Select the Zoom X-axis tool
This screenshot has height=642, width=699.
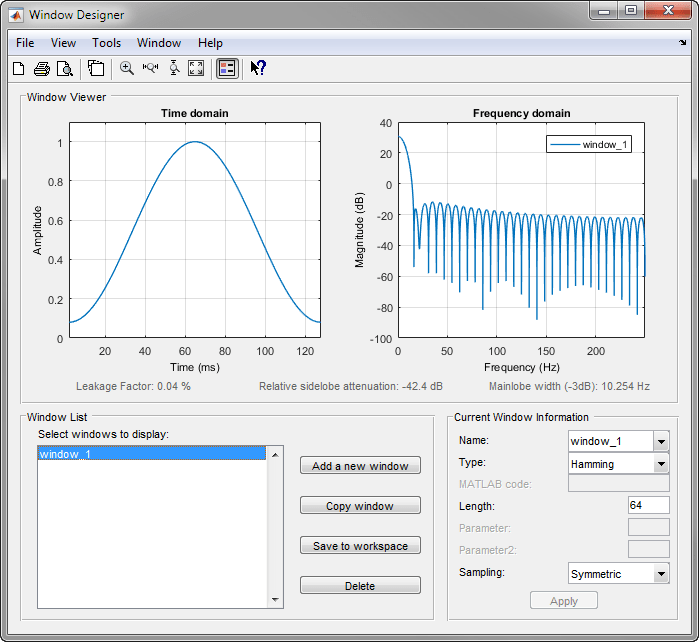pyautogui.click(x=150, y=68)
